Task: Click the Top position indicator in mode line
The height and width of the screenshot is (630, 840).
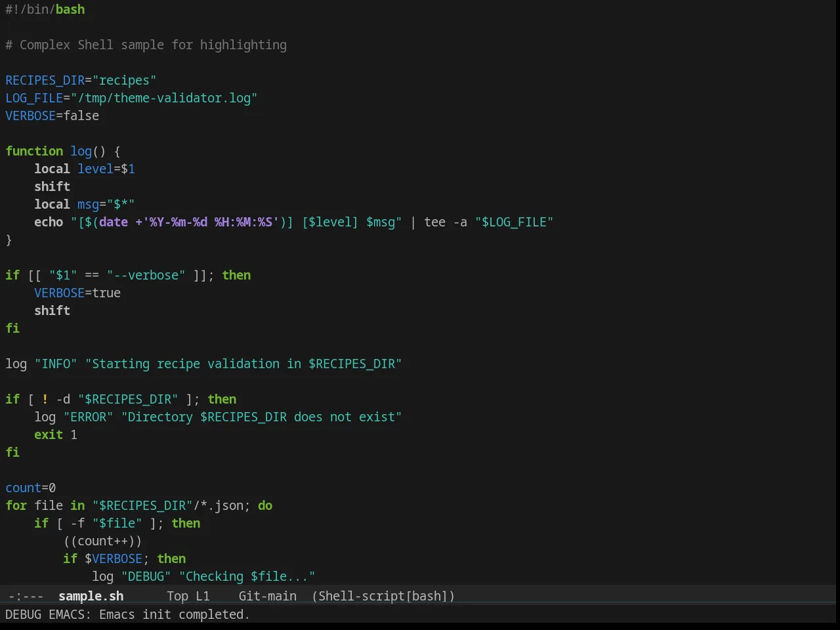Action: (177, 596)
